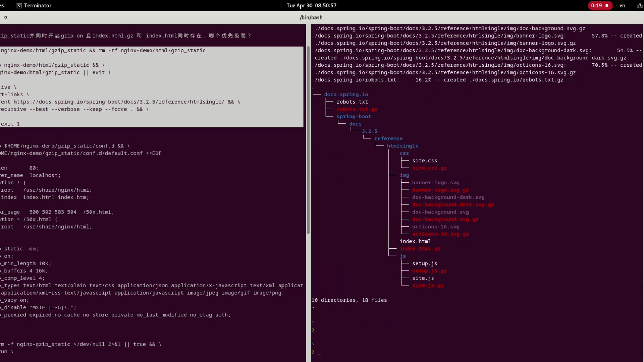Click the '_disable "MSIE [1-6]\.";' line
Viewport: 644px width, 362px height.
(x=38, y=308)
